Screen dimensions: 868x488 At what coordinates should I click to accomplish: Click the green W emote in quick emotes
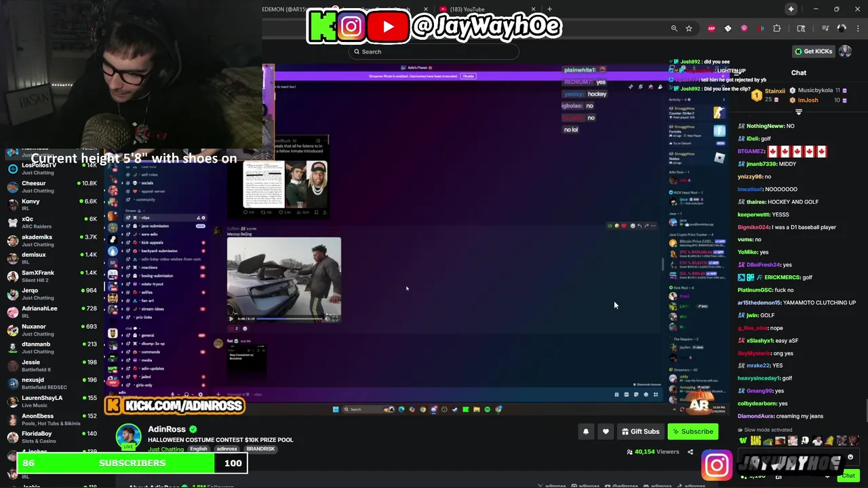pyautogui.click(x=743, y=441)
